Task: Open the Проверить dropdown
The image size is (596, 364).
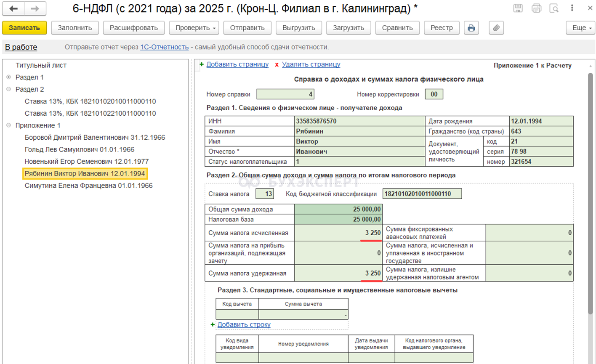Action: tap(196, 28)
